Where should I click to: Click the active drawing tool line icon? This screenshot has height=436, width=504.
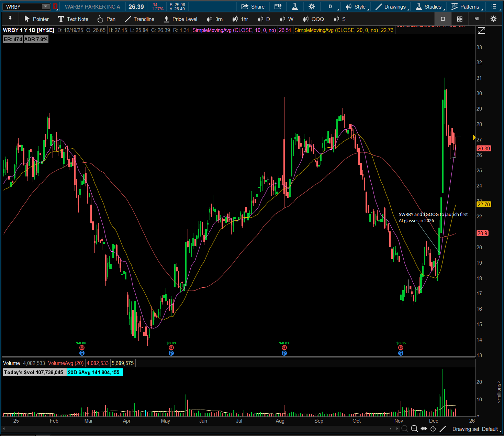point(443,429)
